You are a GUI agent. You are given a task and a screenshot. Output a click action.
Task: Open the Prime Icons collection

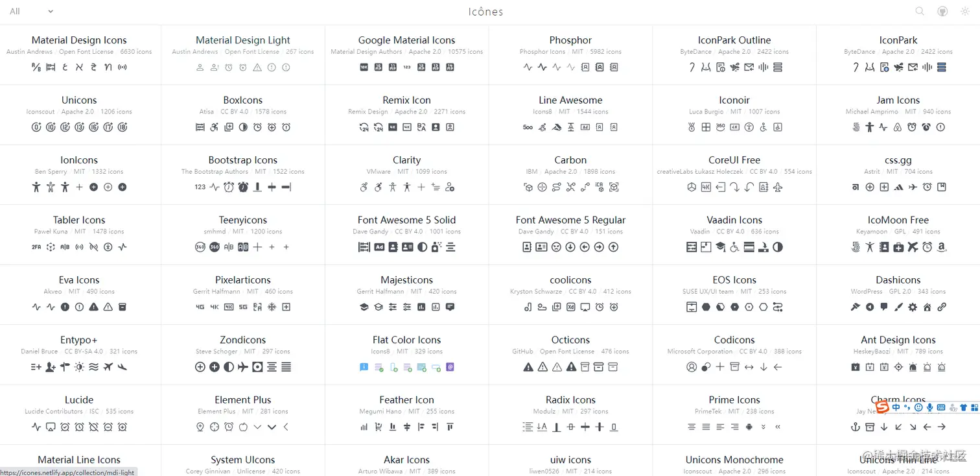pos(734,400)
